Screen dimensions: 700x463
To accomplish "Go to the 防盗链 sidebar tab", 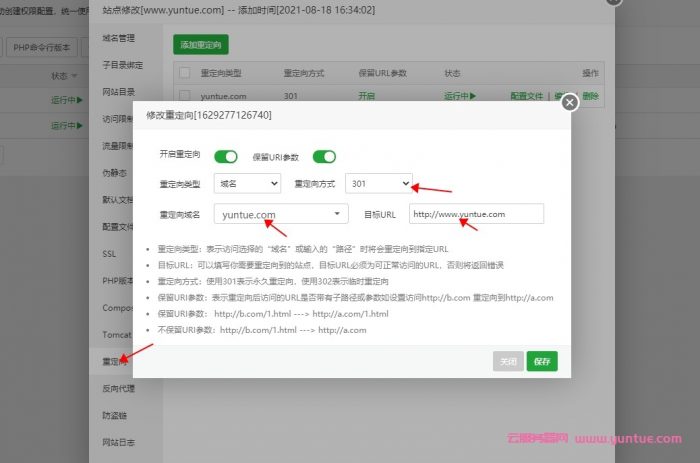I will [114, 414].
